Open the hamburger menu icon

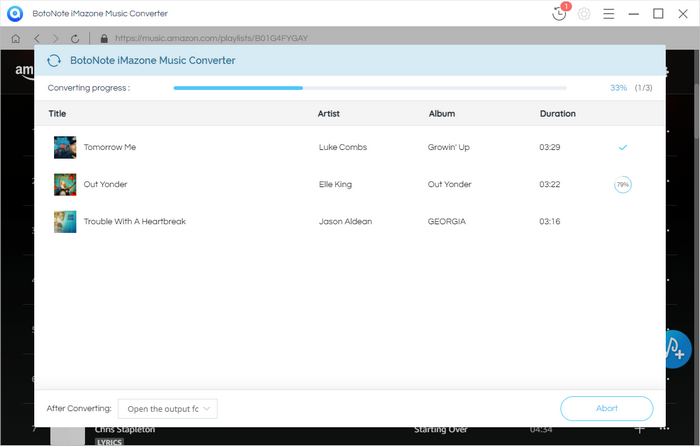point(608,14)
